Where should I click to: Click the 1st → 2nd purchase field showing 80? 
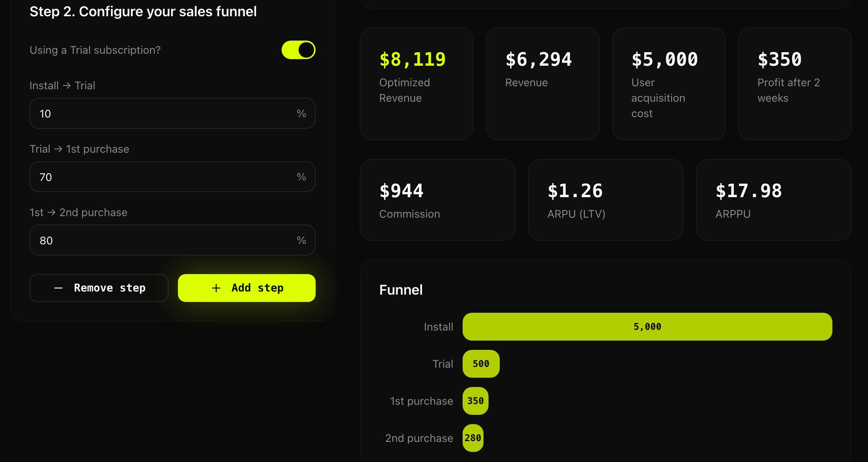tap(172, 240)
